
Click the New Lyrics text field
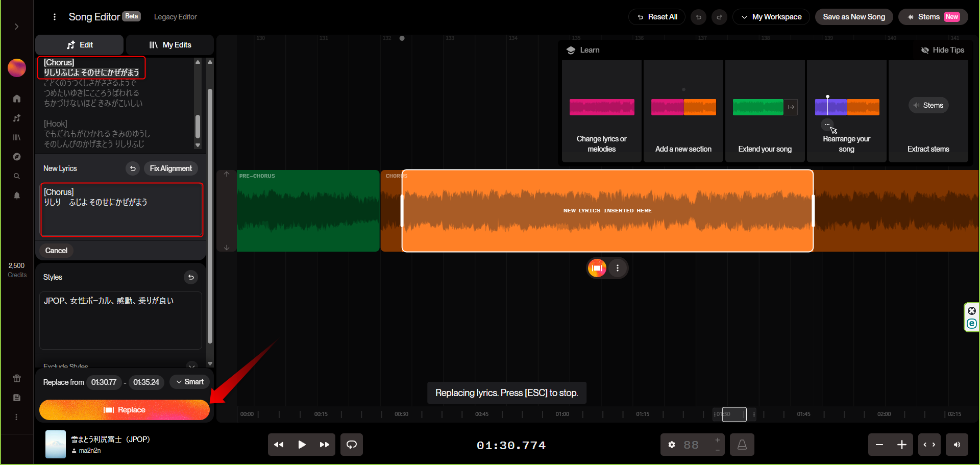click(x=121, y=210)
